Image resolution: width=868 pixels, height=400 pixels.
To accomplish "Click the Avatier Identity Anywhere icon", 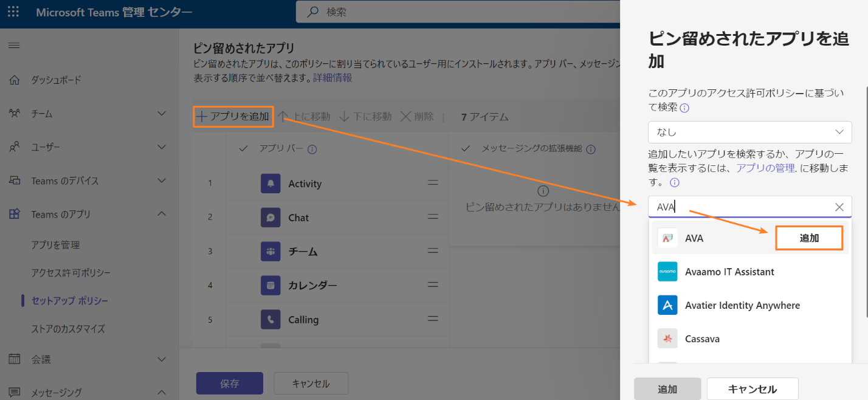I will coord(667,305).
